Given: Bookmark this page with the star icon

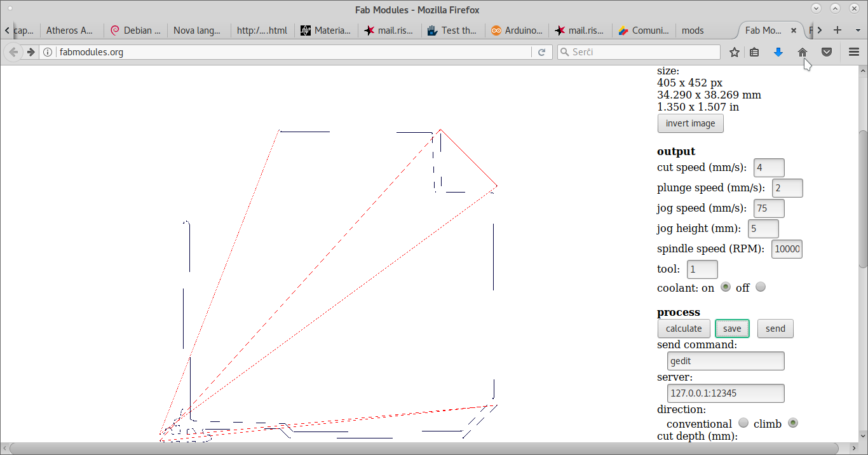Looking at the screenshot, I should [735, 52].
